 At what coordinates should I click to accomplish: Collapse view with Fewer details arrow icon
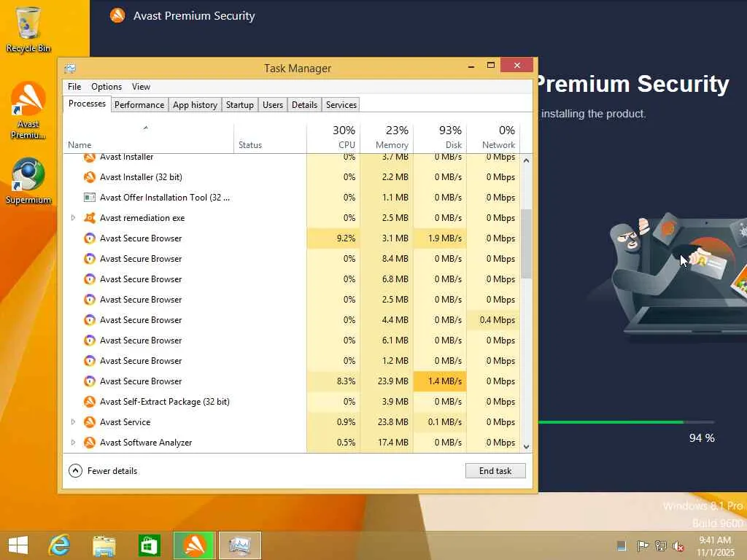coord(75,471)
